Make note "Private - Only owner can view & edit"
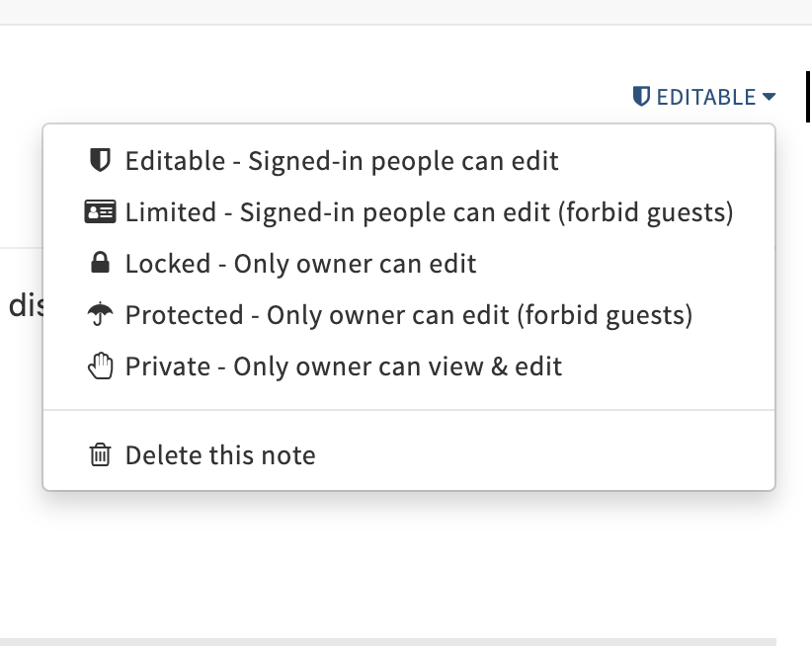The height and width of the screenshot is (650, 812). pos(343,366)
